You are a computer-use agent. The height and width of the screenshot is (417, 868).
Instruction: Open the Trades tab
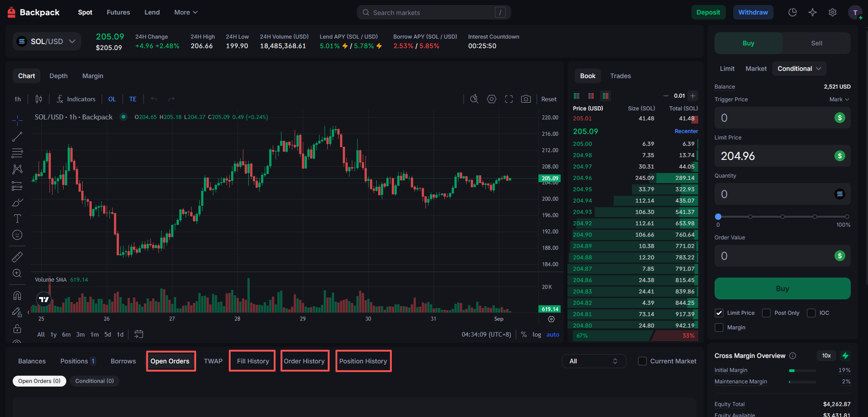click(620, 76)
